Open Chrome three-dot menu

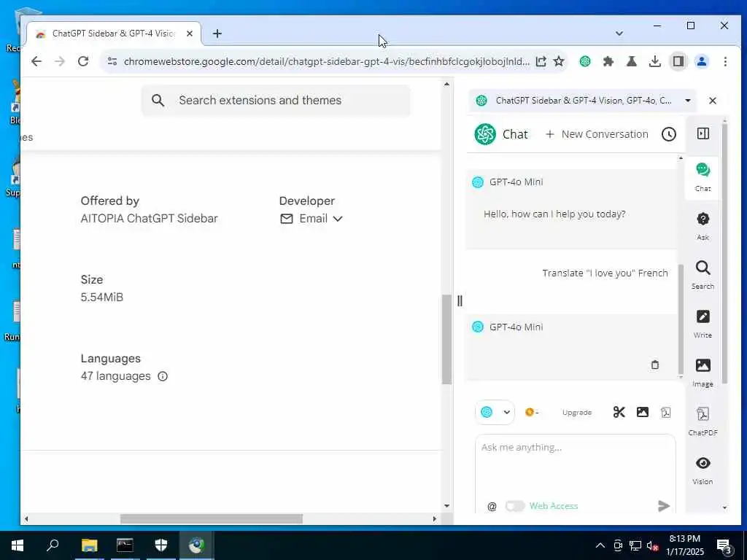click(x=724, y=61)
